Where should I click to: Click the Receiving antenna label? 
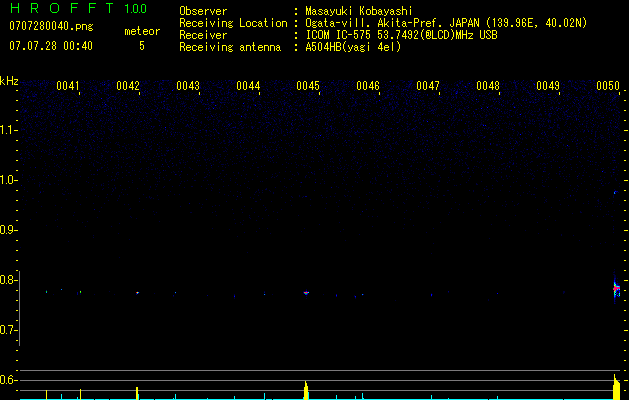click(230, 47)
